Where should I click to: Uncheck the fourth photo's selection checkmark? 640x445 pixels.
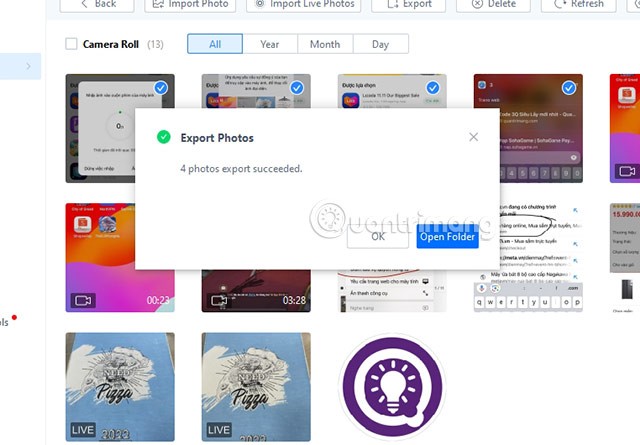pyautogui.click(x=569, y=88)
